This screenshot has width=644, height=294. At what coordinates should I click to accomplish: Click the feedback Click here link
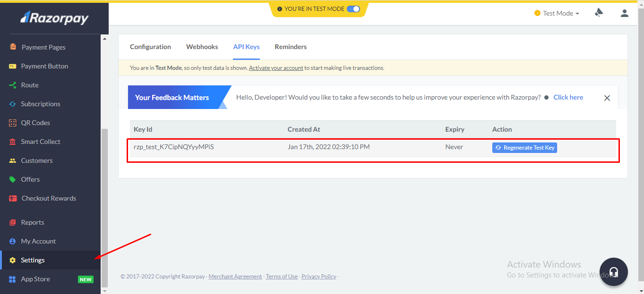click(568, 97)
